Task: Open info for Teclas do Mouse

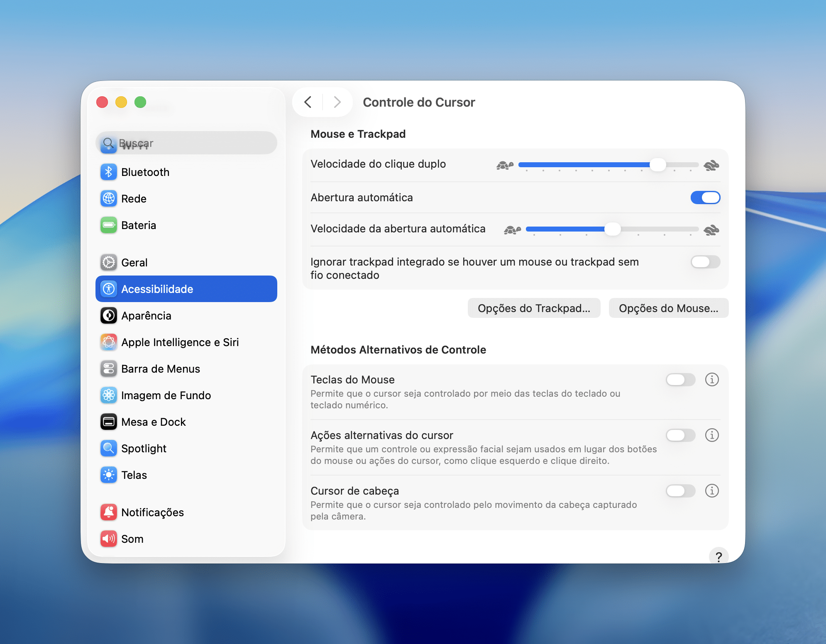Action: point(712,380)
